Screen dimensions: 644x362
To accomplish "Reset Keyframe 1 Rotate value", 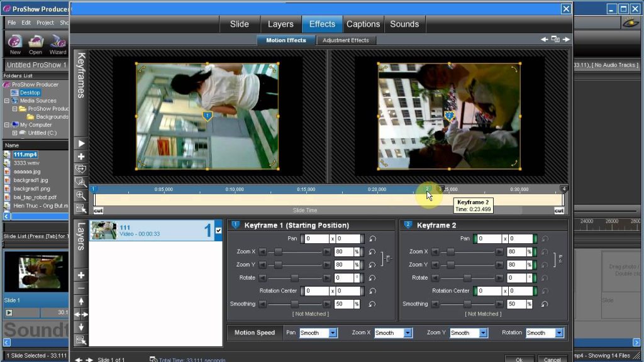I will 372,278.
